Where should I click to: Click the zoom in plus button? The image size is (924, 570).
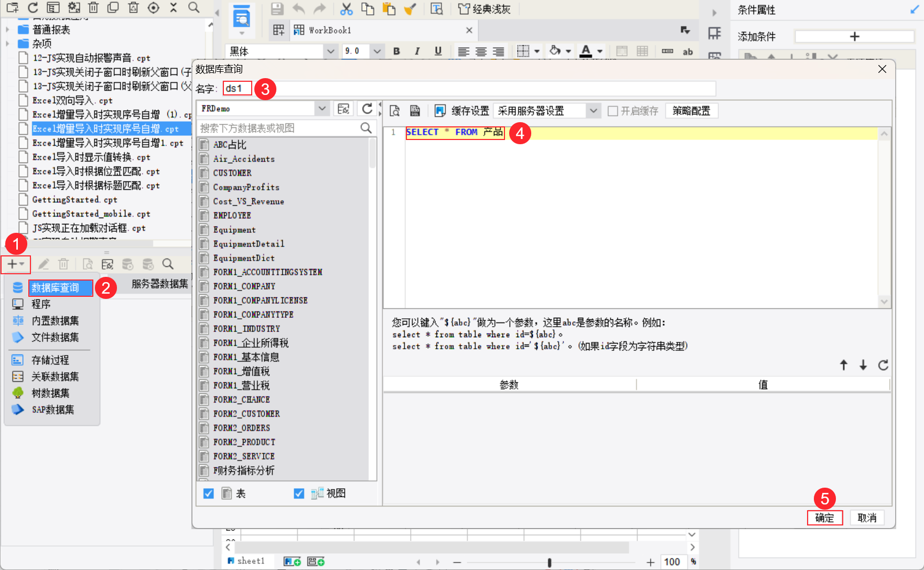click(x=650, y=562)
